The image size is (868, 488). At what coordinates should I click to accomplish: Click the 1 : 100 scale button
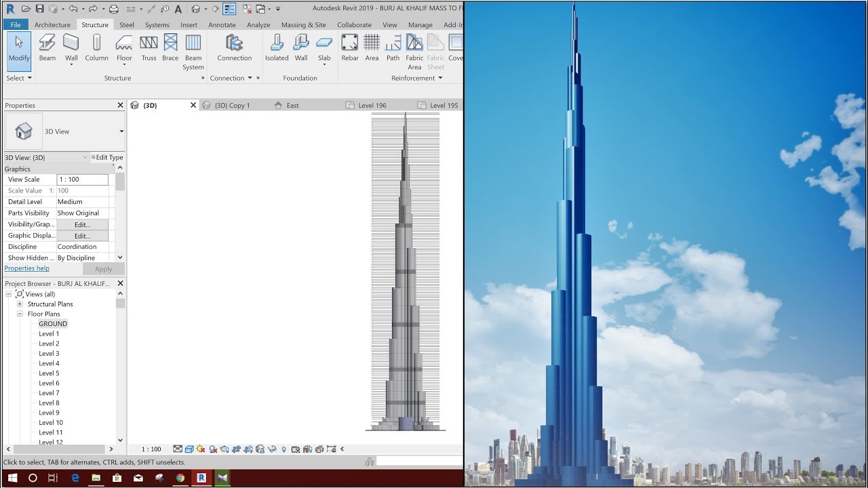coord(151,449)
